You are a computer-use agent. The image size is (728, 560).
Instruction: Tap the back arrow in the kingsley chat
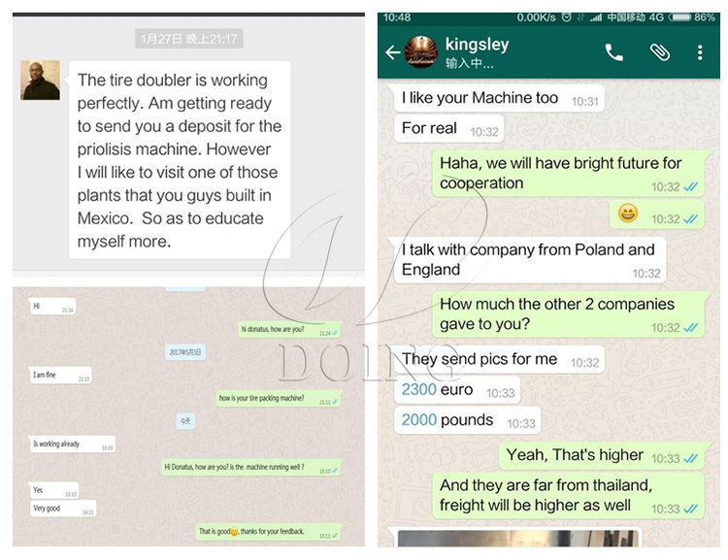(x=393, y=52)
